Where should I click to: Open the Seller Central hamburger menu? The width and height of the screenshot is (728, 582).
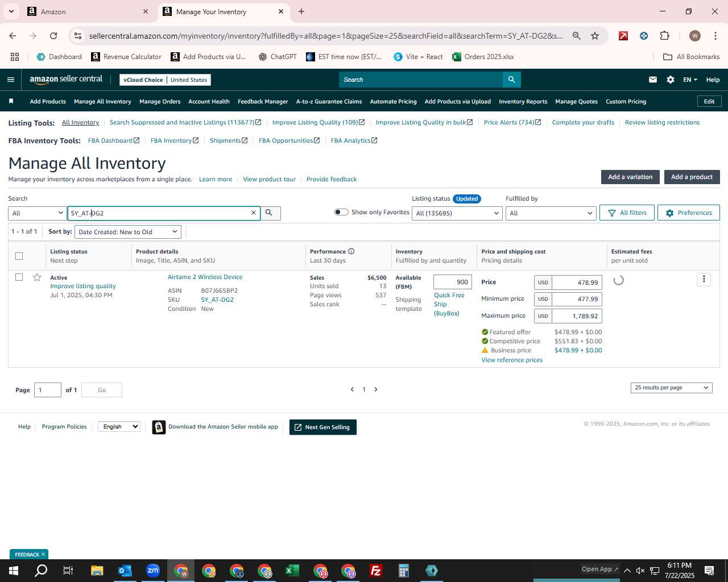11,80
